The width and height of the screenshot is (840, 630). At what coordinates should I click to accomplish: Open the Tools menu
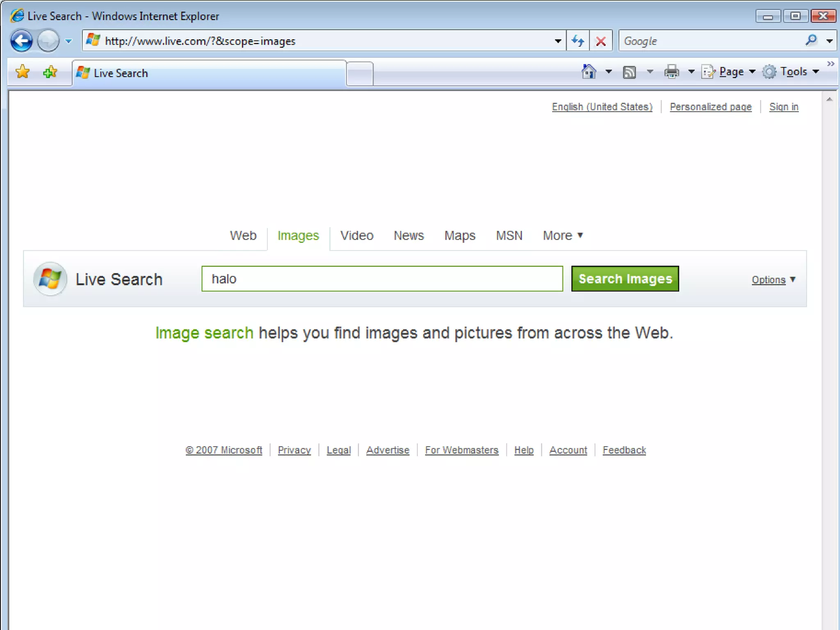[x=791, y=72]
